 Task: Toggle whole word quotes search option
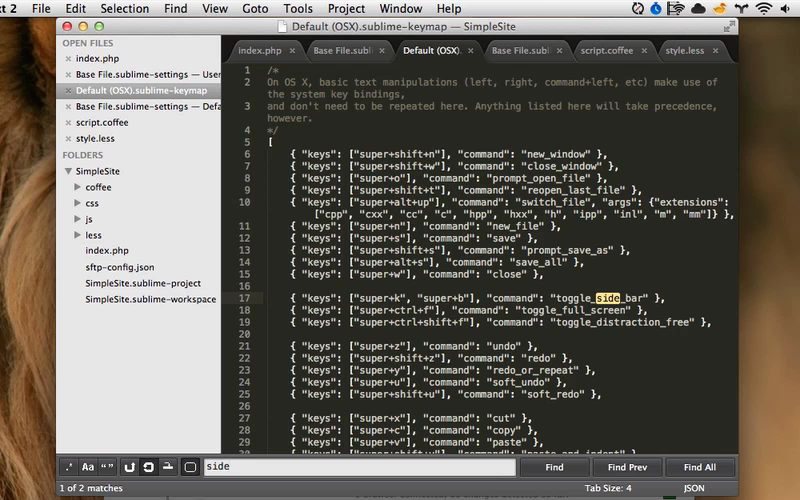pyautogui.click(x=107, y=467)
